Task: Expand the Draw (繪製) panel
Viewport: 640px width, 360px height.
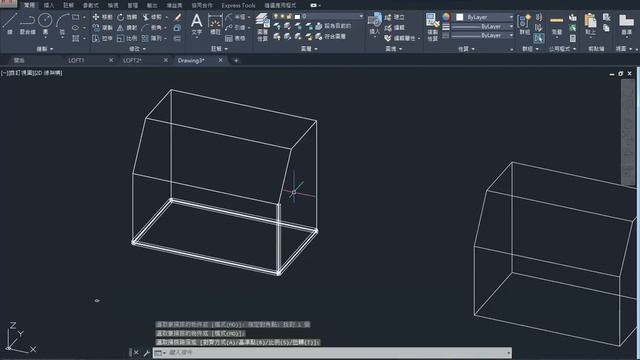Action: click(45, 49)
